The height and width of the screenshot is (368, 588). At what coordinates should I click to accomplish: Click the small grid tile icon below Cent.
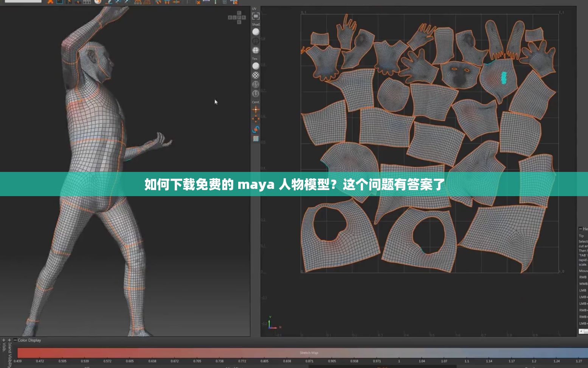point(256,139)
